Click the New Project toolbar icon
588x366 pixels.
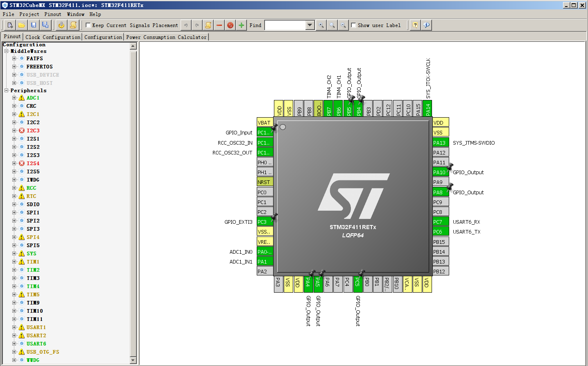click(x=10, y=25)
